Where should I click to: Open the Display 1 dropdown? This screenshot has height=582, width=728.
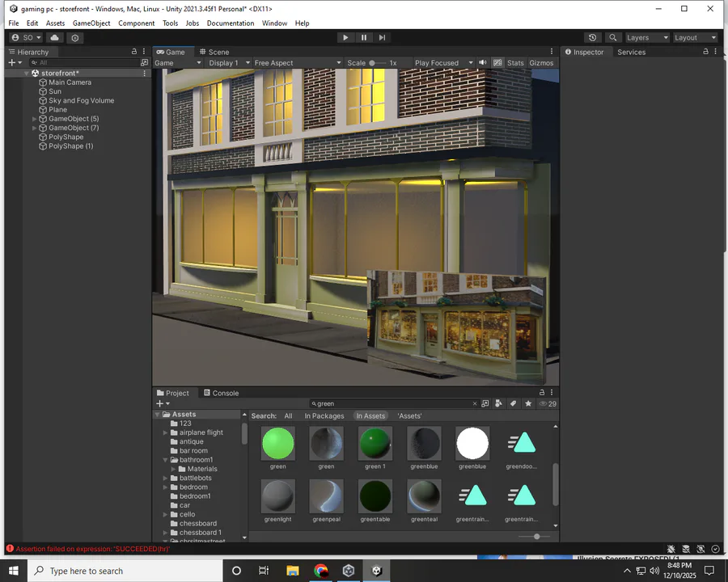[230, 63]
